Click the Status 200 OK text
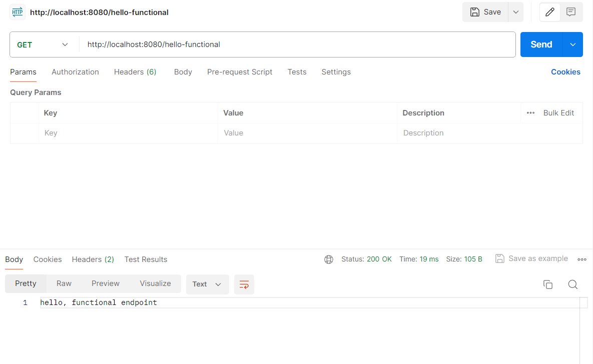The image size is (593, 364). 366,259
